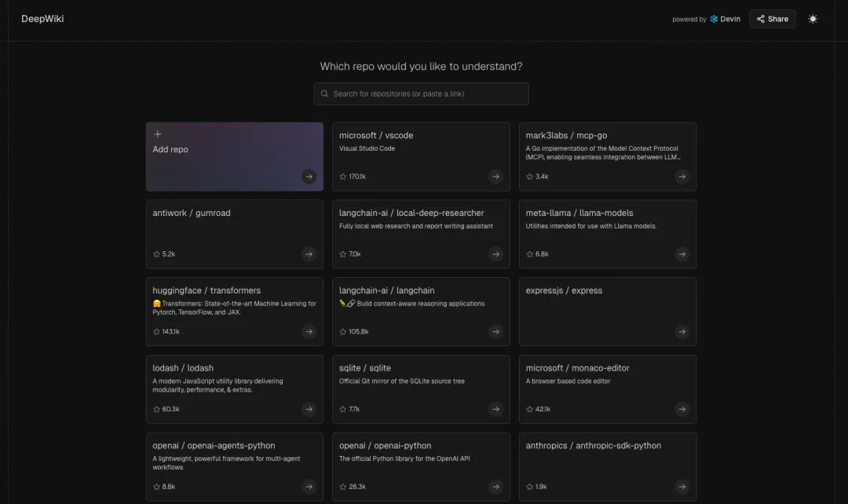
Task: Click star icon on lodash card
Action: point(156,409)
